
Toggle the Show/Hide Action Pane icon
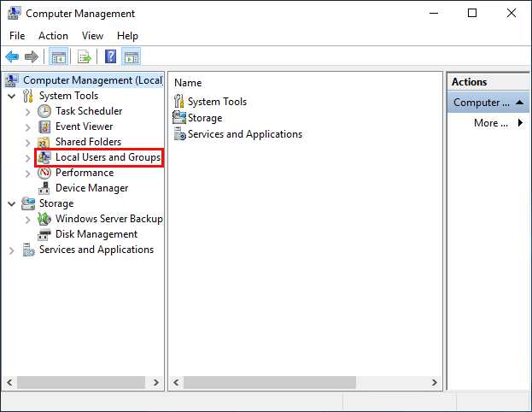click(132, 57)
